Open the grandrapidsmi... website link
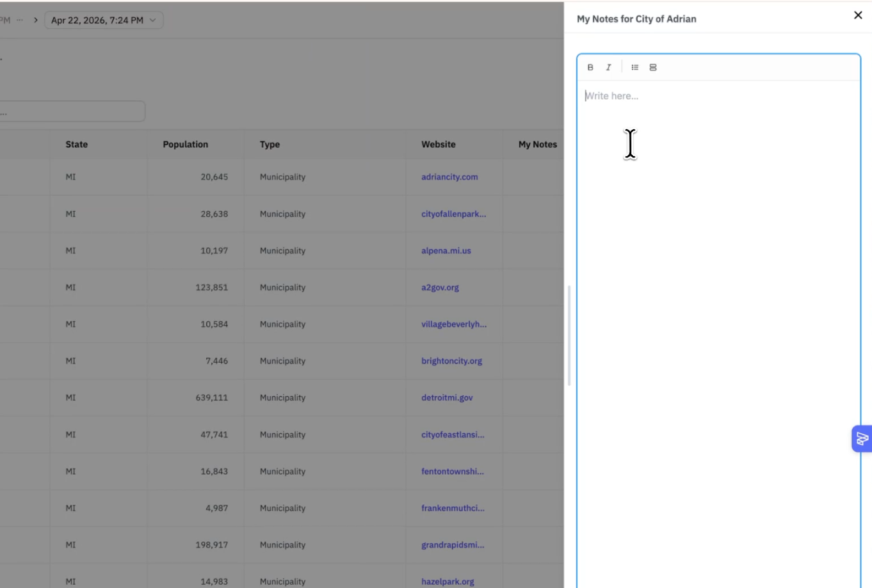Image resolution: width=872 pixels, height=588 pixels. [x=453, y=545]
